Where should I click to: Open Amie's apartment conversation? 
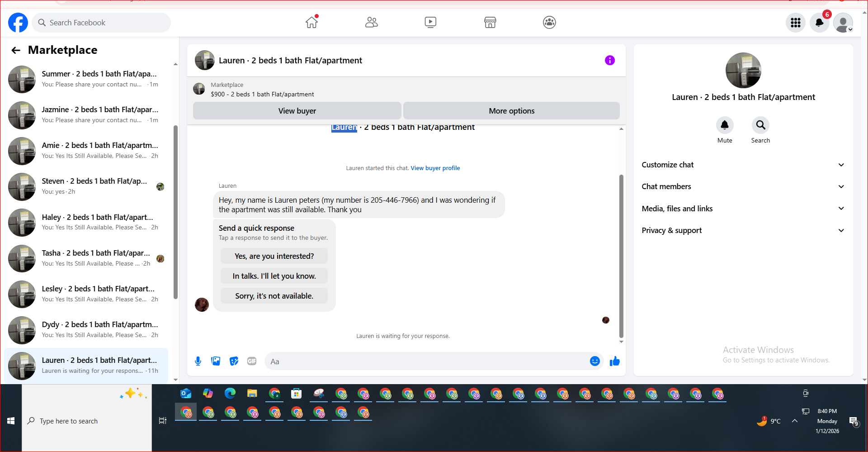pos(86,151)
